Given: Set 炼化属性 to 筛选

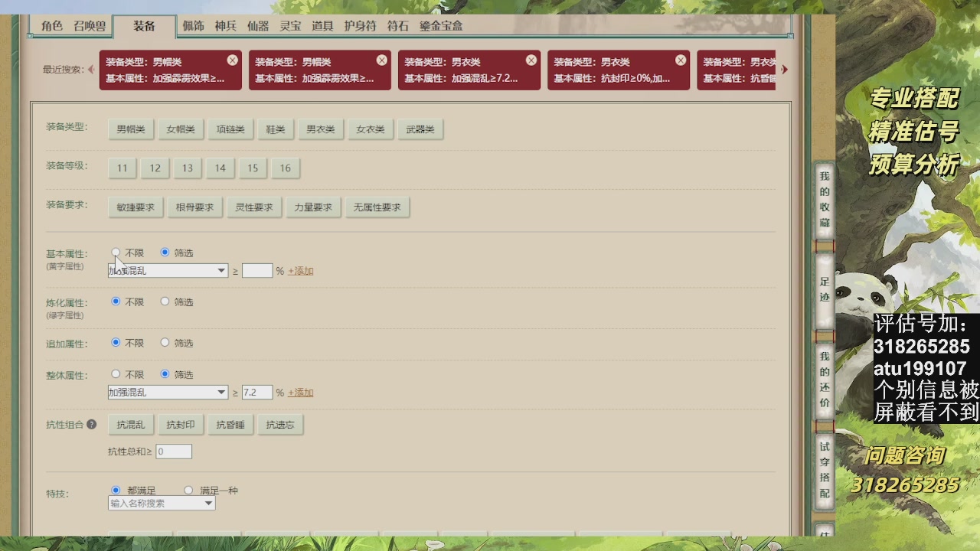Looking at the screenshot, I should (165, 302).
